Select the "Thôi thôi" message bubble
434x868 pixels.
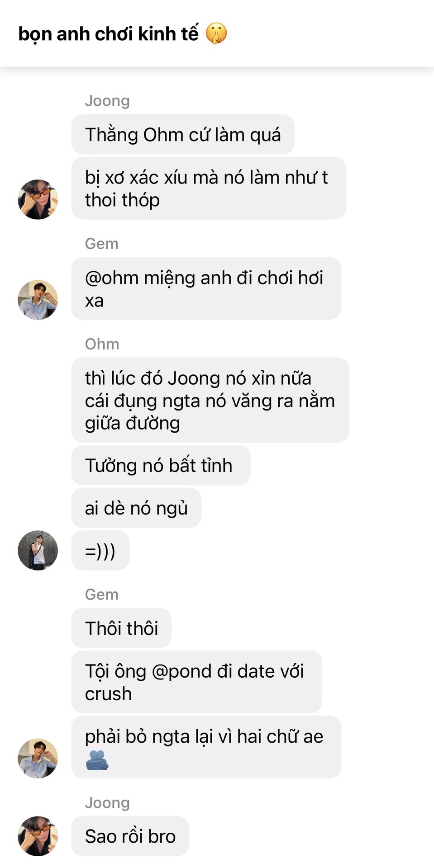121,628
